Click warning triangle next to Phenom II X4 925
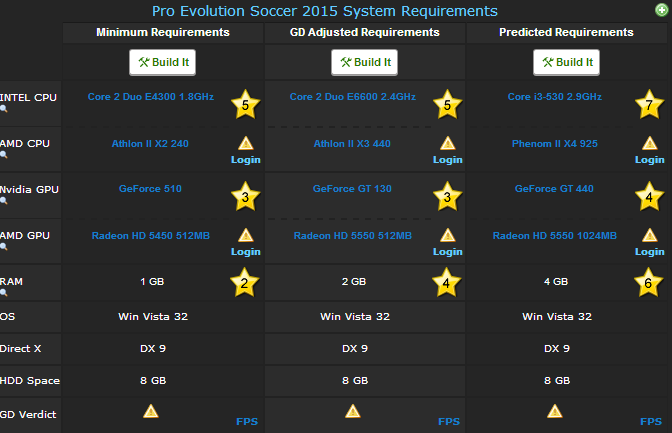672x433 pixels. coord(650,143)
